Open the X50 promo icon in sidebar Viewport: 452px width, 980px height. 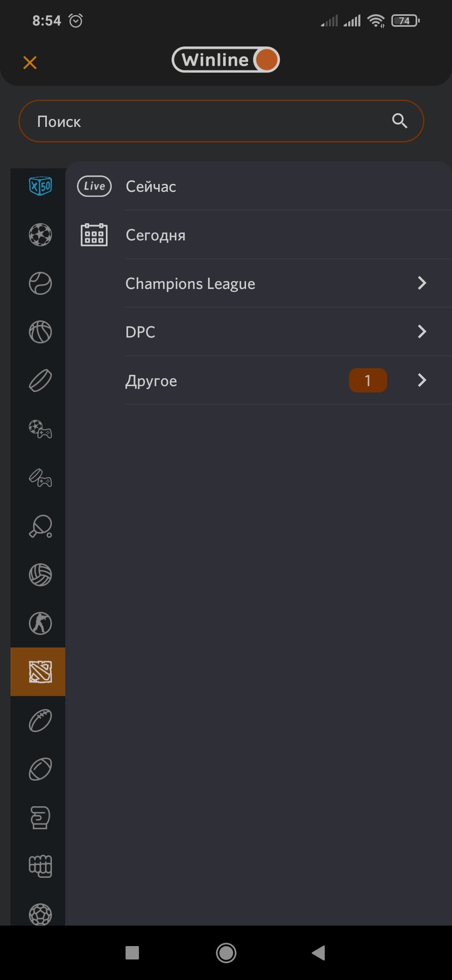40,186
